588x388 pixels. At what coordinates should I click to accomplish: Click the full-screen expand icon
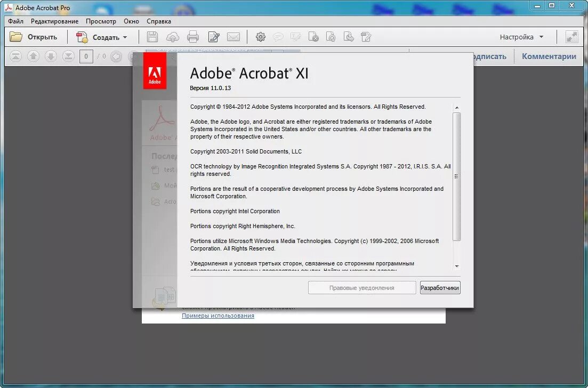click(572, 37)
